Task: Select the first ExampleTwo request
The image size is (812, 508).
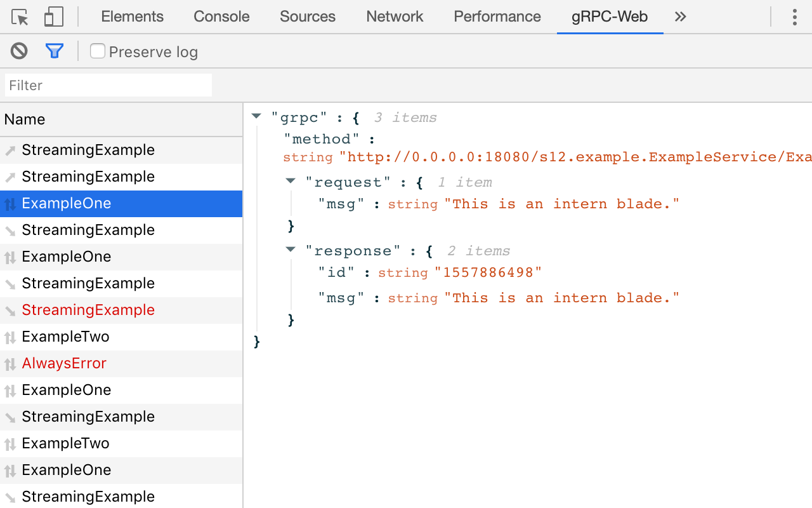Action: click(64, 337)
